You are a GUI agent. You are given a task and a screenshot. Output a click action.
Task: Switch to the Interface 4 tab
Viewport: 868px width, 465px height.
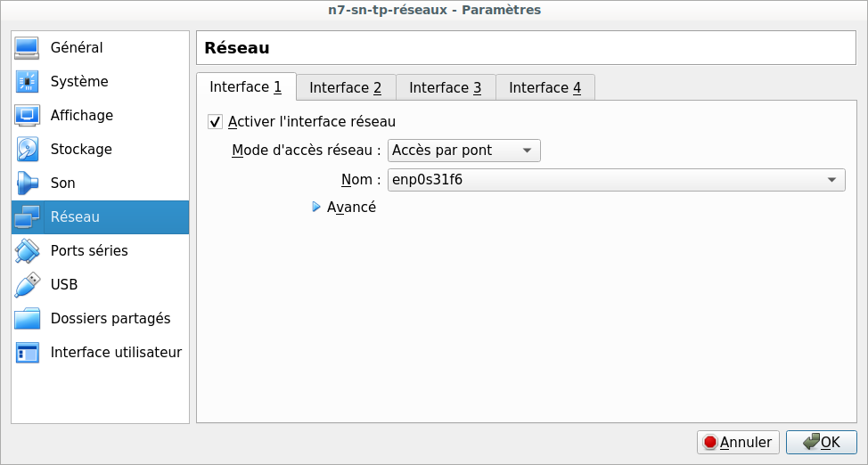click(545, 87)
